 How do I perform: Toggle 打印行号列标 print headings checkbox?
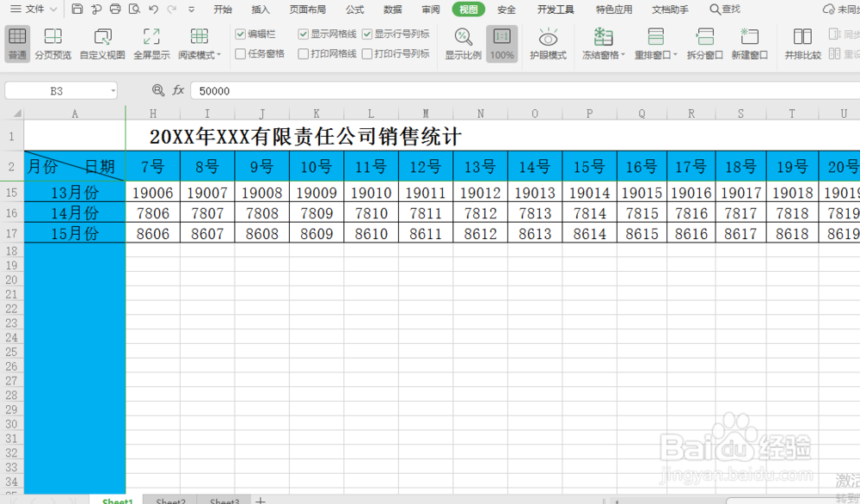(367, 53)
